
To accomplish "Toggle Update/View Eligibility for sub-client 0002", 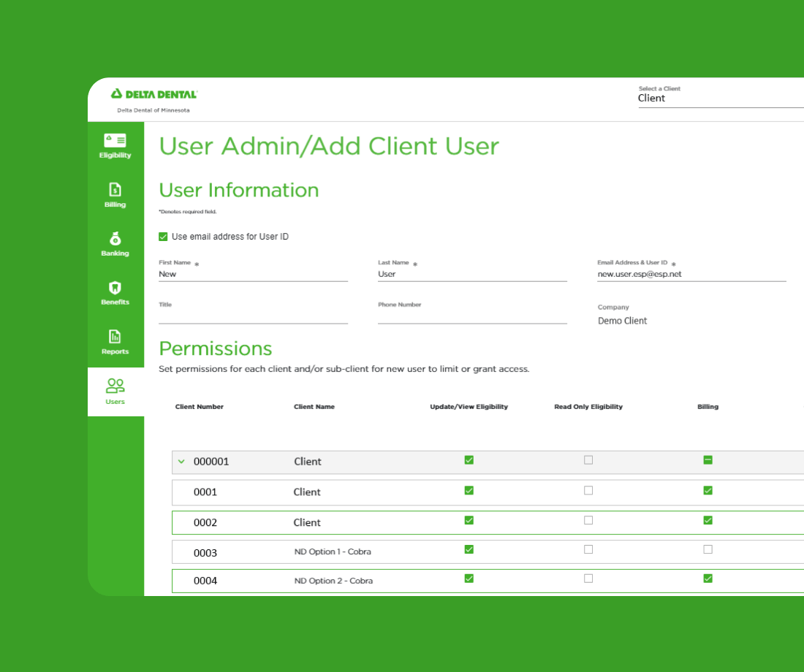I will [x=469, y=520].
